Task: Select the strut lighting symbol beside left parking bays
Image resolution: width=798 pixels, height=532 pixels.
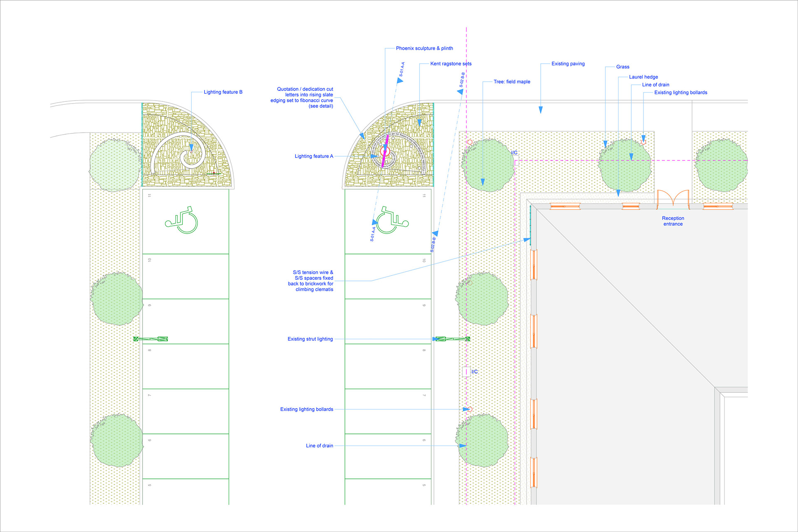Action: coord(150,339)
